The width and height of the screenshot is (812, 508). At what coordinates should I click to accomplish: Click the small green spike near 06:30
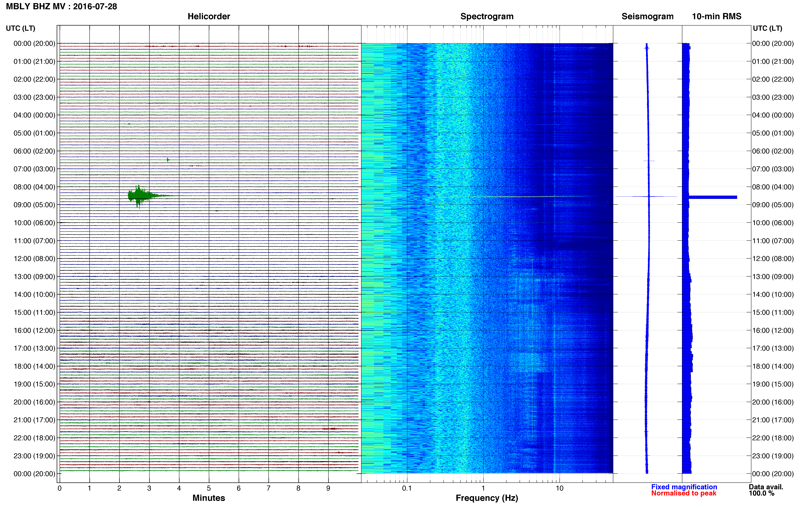coord(168,160)
